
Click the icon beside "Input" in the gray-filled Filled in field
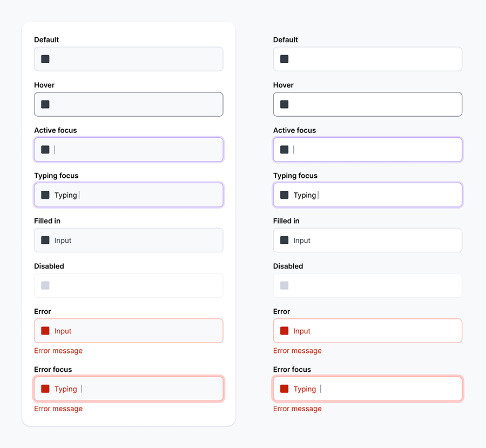(x=45, y=240)
